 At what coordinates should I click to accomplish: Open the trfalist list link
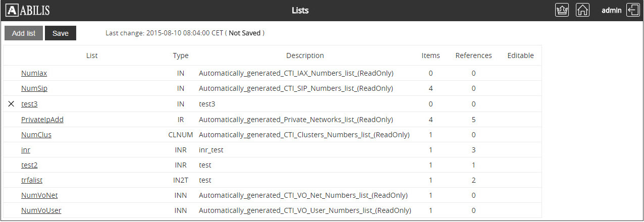pos(32,180)
